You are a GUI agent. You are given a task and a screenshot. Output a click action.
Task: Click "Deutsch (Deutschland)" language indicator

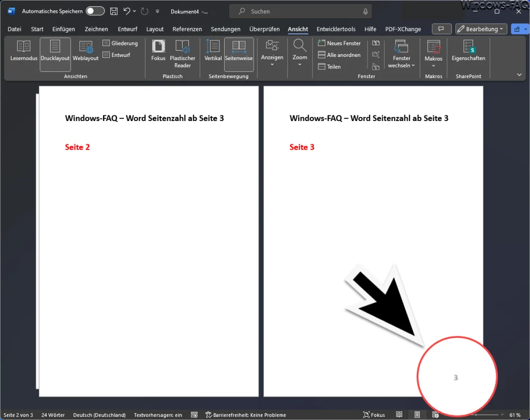pos(99,415)
